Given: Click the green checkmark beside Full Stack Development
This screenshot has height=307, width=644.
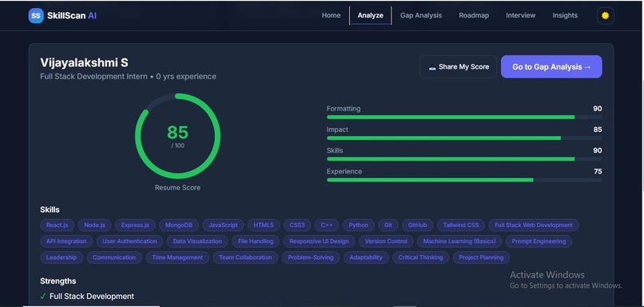Looking at the screenshot, I should pyautogui.click(x=43, y=297).
